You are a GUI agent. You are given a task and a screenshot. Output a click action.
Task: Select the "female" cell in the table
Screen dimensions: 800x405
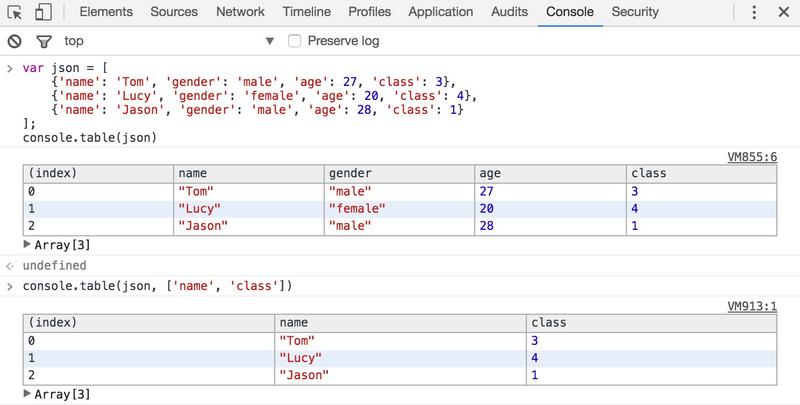click(x=399, y=209)
